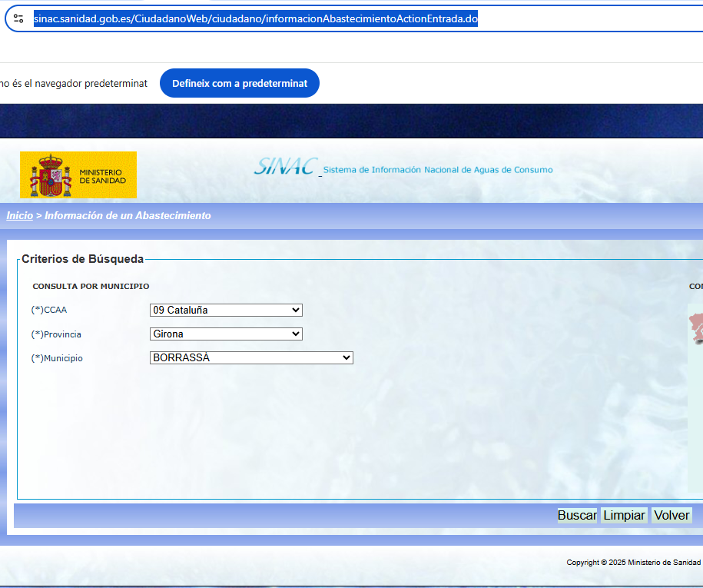Click the "CONSULTA POR MUNICIPIO" heading

91,286
